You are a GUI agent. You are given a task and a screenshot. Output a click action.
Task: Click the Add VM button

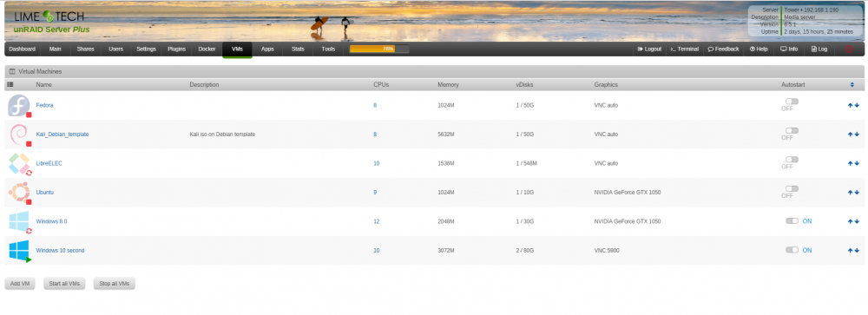pos(20,284)
